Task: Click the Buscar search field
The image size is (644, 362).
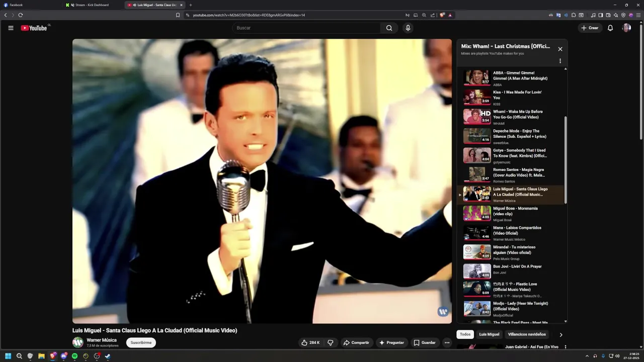Action: tap(307, 28)
